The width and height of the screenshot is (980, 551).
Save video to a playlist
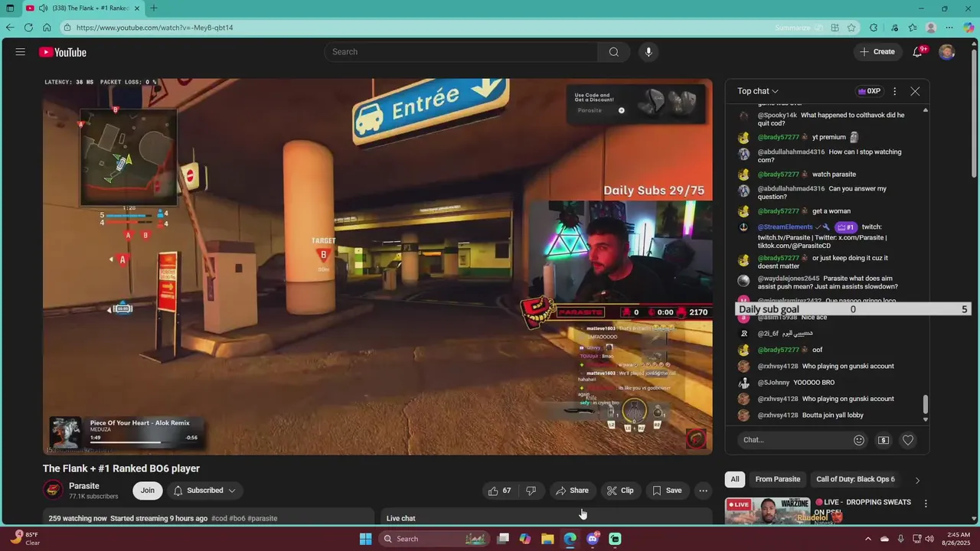pos(667,491)
